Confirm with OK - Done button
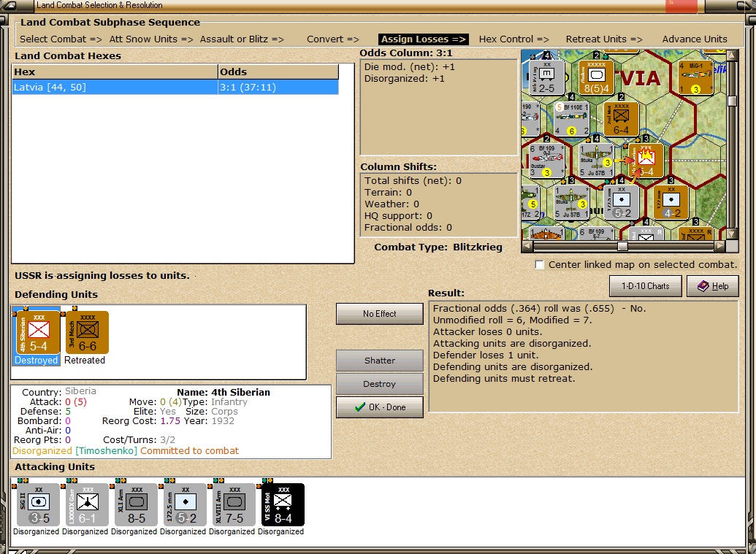Screen dimensions: 756x554 [379, 407]
